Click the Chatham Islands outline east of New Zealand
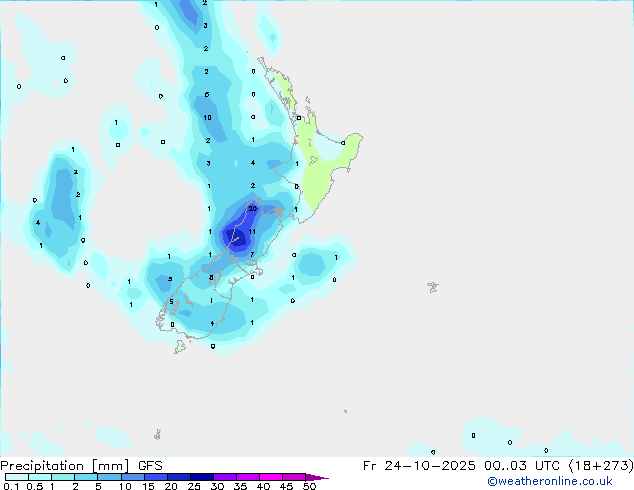 433,287
